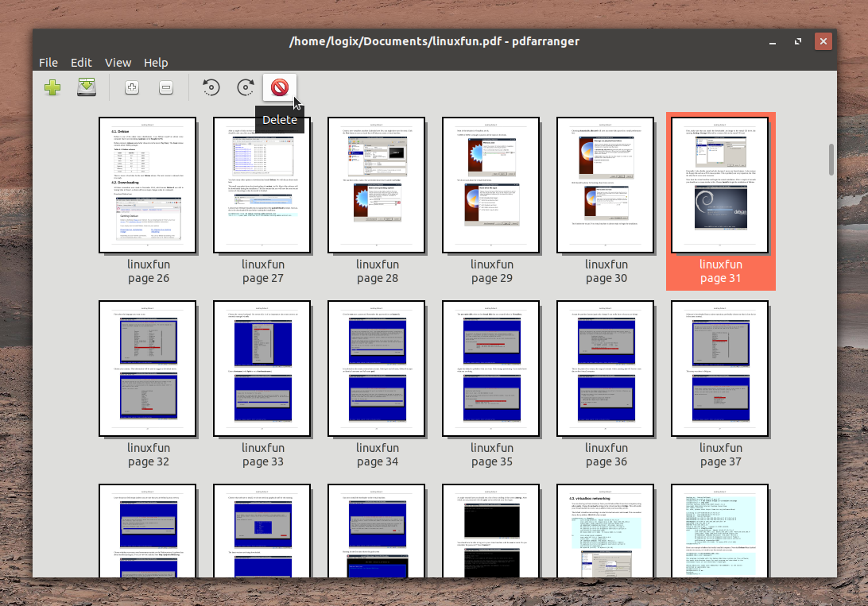Select the linuxfun page 30 thumbnail
868x606 pixels.
(606, 185)
